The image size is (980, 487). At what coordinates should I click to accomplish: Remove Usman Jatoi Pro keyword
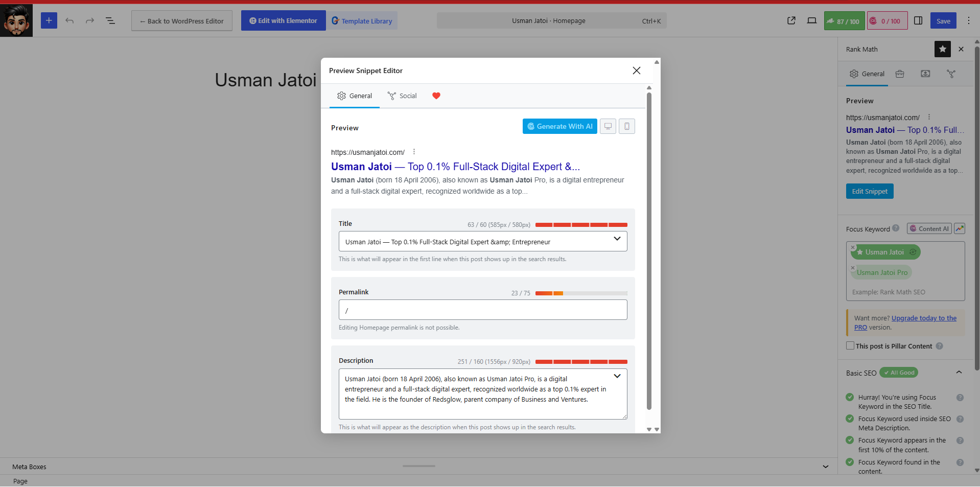[x=853, y=268]
